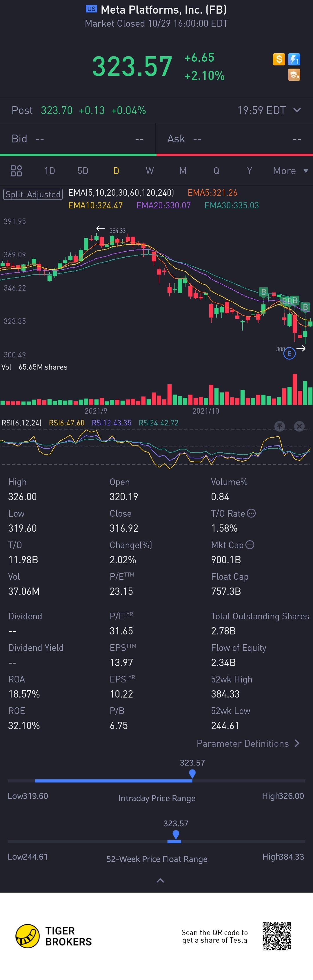Tap the EMA20:330.07 value

coord(163,205)
